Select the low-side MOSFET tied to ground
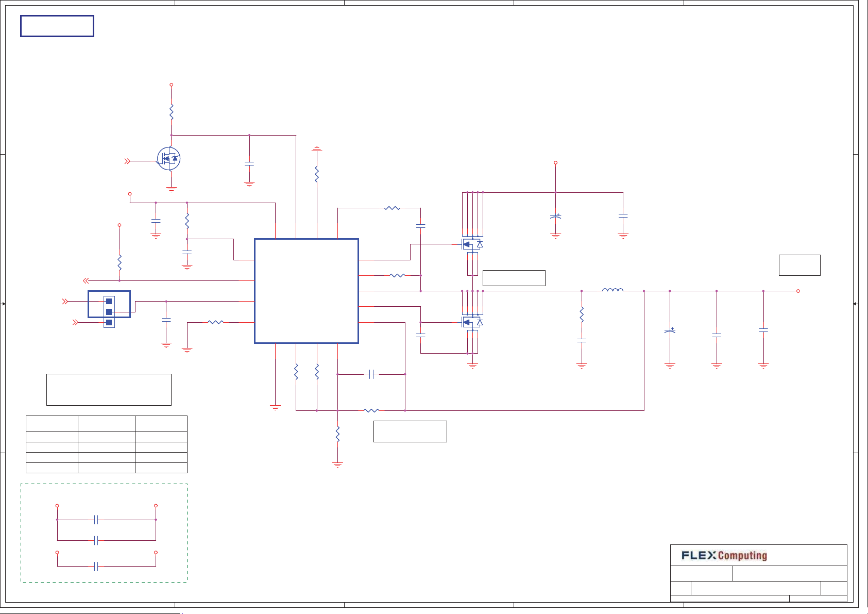Viewport: 868px width, 614px height. pos(472,322)
